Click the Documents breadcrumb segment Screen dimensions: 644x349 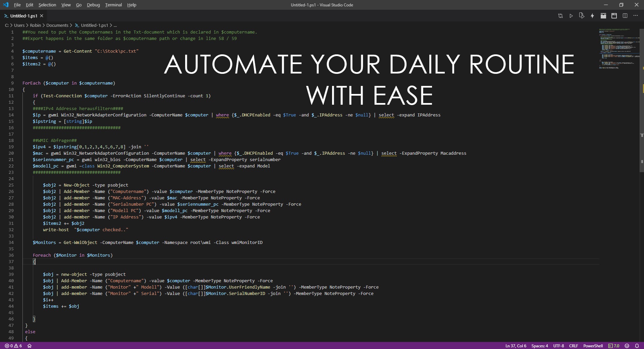tap(57, 25)
